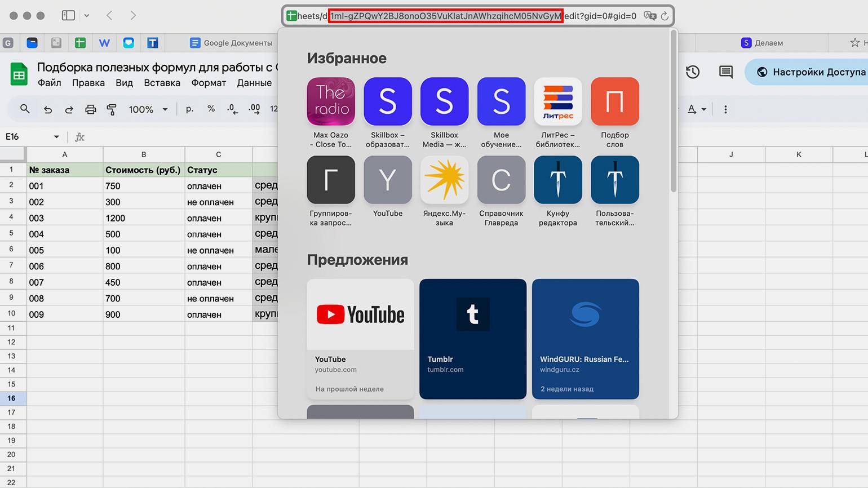Click the search magnifier in Sheets toolbar
Viewport: 868px width, 488px height.
tap(25, 109)
